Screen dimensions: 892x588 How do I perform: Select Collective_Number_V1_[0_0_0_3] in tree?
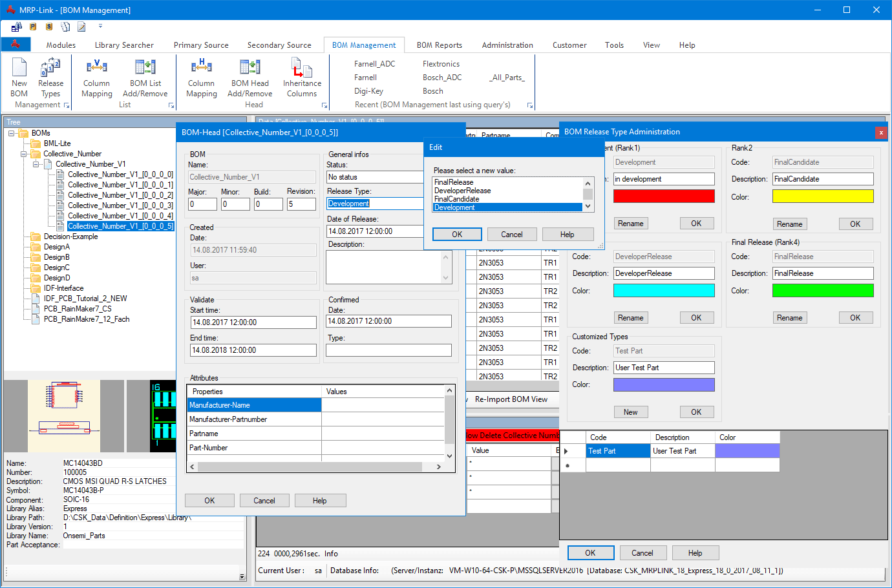[120, 205]
